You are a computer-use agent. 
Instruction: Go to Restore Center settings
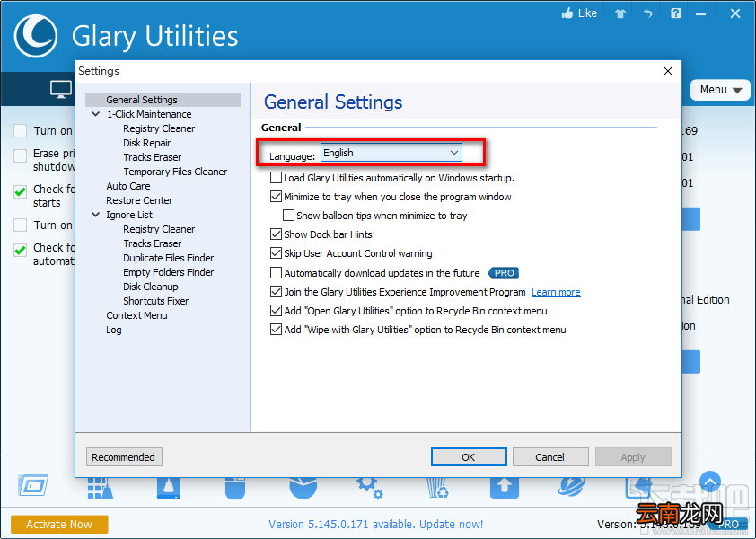[139, 200]
